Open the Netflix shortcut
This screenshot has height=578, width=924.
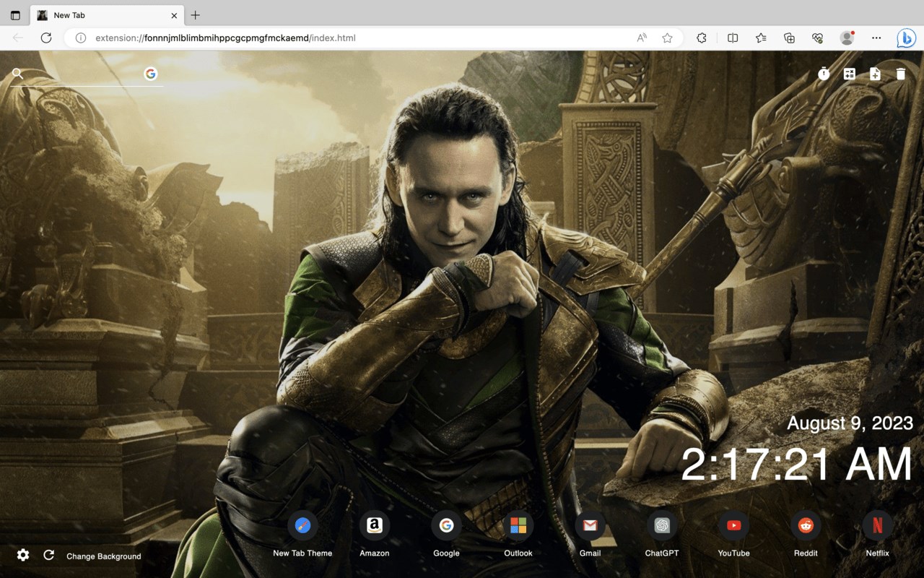[x=877, y=525]
